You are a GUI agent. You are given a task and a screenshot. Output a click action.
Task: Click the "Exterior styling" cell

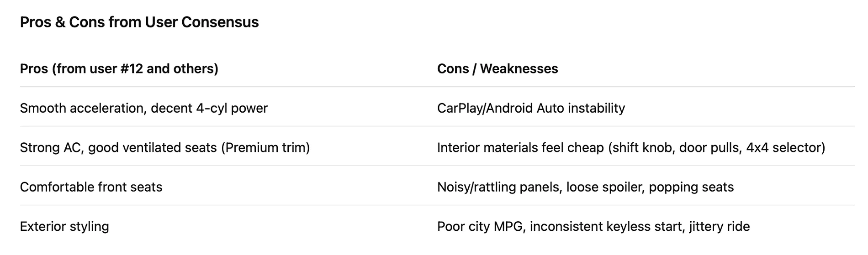coord(64,227)
